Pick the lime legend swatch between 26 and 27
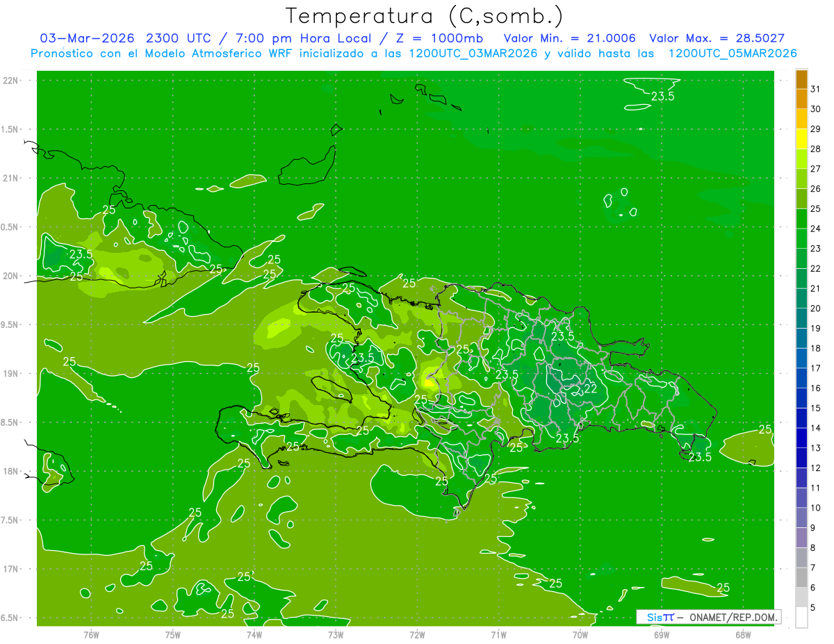This screenshot has width=834, height=644. click(x=802, y=179)
